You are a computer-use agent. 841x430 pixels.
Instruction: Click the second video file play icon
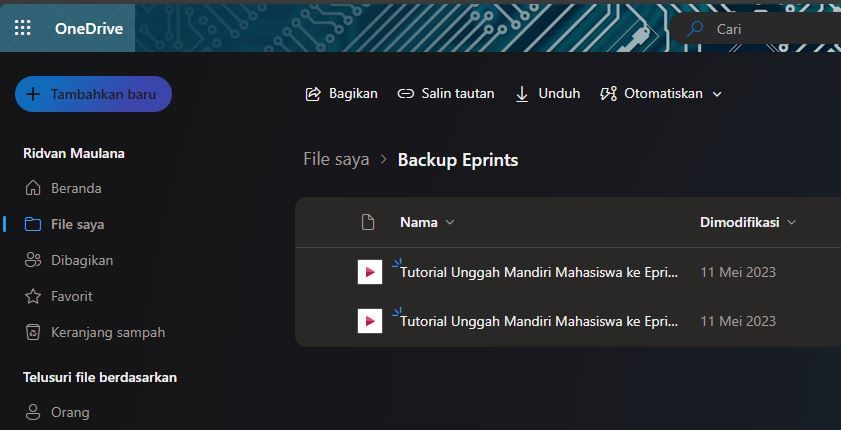coord(370,321)
